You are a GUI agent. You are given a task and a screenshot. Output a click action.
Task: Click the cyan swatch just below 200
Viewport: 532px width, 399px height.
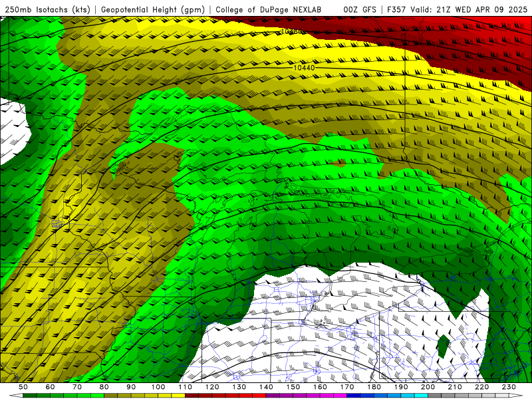click(421, 396)
